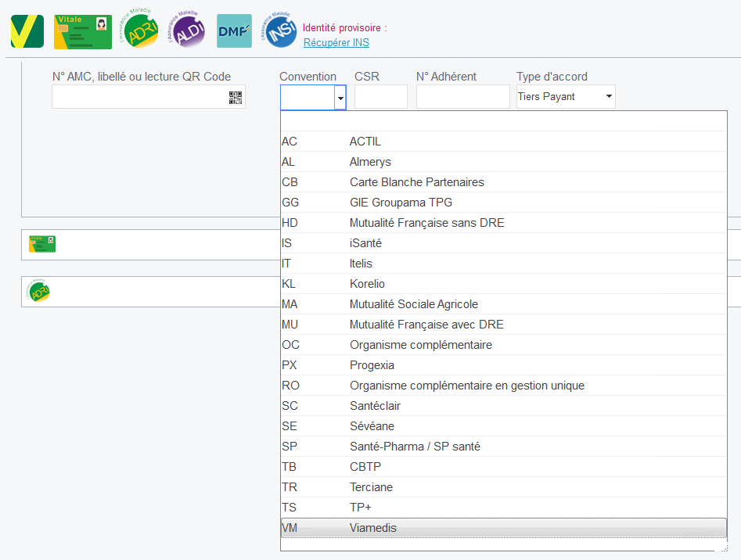The image size is (741, 560).
Task: Scan QR code icon in AMC field
Action: 236,97
